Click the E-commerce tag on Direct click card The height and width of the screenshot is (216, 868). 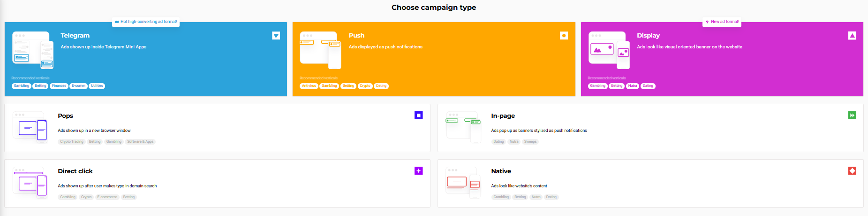pos(107,197)
